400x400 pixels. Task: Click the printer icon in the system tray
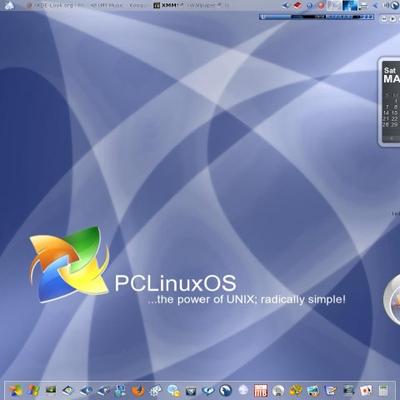click(x=364, y=5)
